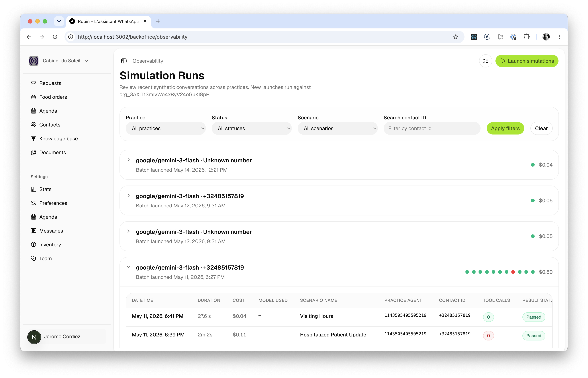Expand May 12 +32485157819 batch

[129, 196]
